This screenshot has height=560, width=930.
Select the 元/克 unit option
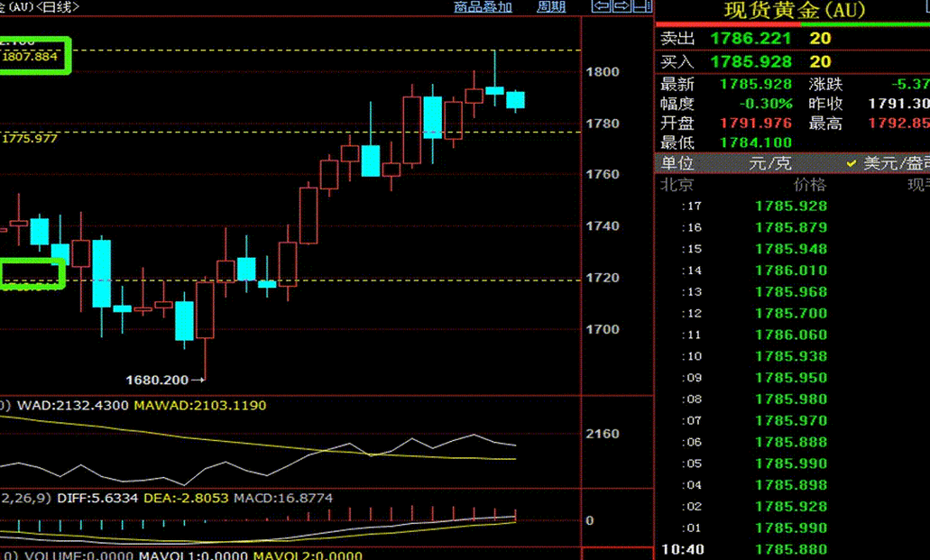[769, 163]
